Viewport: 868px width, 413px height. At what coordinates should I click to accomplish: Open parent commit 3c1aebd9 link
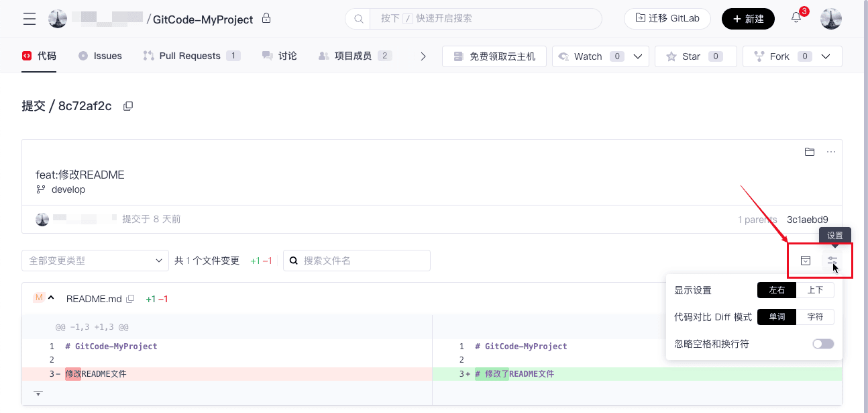807,220
